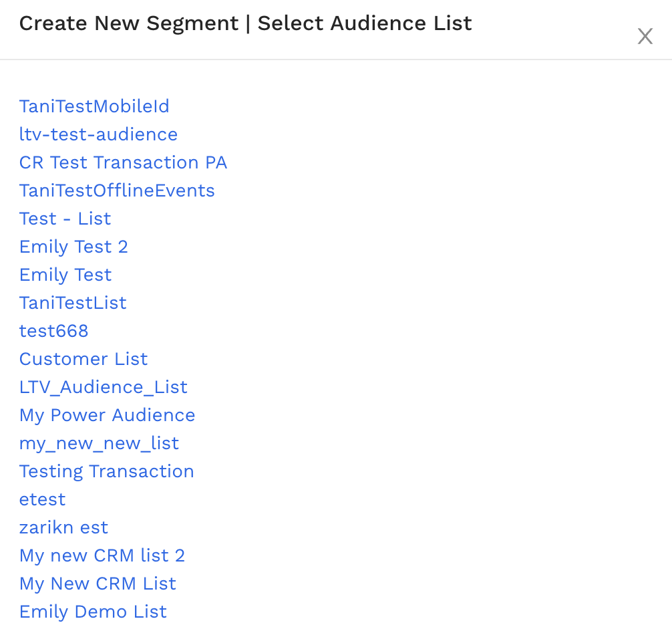This screenshot has height=623, width=672.
Task: Pick Emily Test 2
Action: (x=73, y=247)
